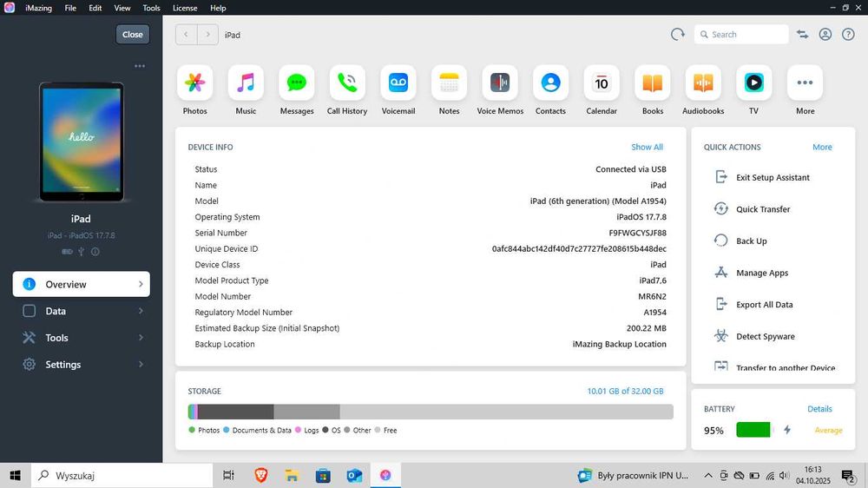
Task: Expand the Tools sidebar section
Action: (x=82, y=338)
